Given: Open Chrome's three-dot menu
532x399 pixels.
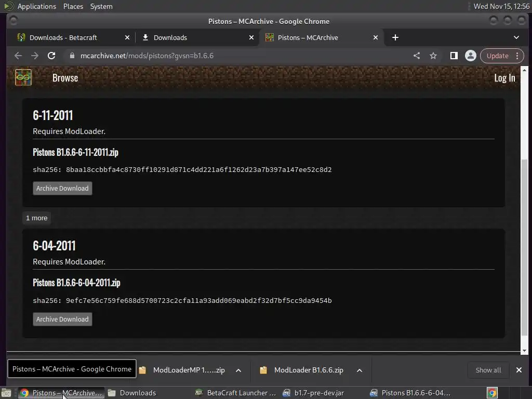Looking at the screenshot, I should (517, 56).
